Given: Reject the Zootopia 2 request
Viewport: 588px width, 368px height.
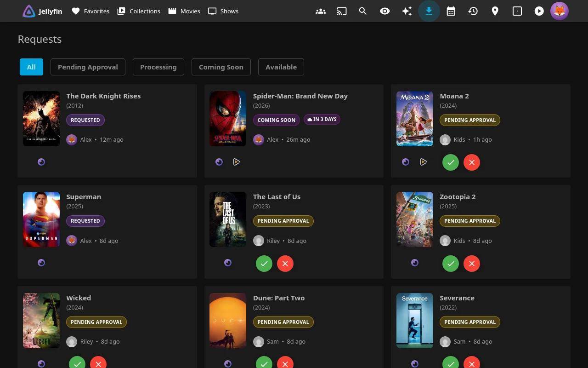Looking at the screenshot, I should point(472,264).
